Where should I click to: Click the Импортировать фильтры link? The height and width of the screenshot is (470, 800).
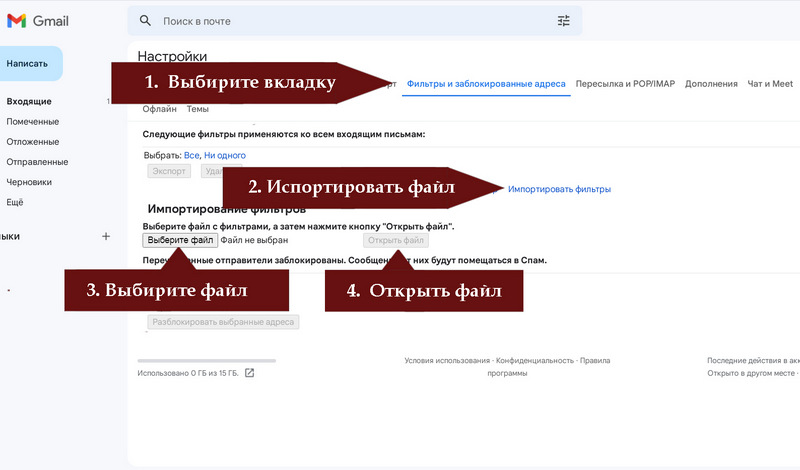(x=559, y=189)
